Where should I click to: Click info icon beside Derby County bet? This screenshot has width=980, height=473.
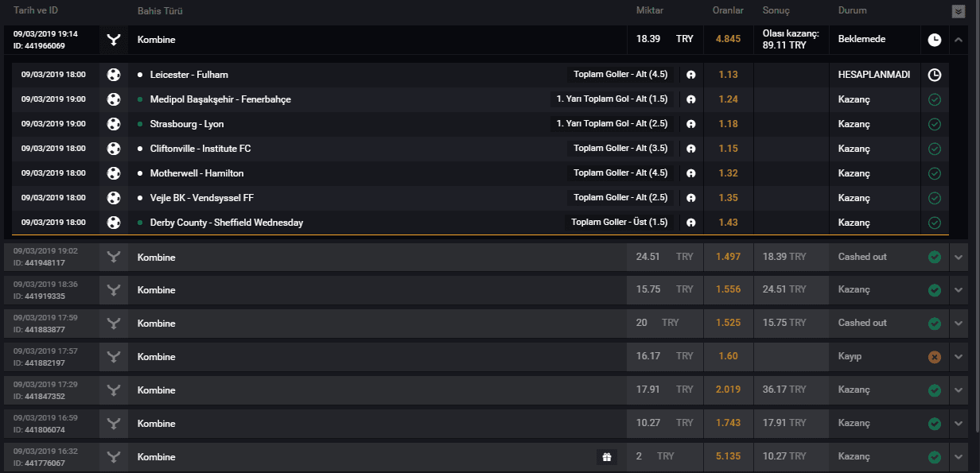coord(691,223)
